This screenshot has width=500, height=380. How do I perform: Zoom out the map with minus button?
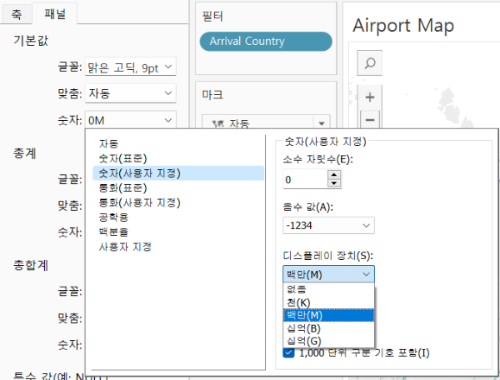pyautogui.click(x=370, y=120)
